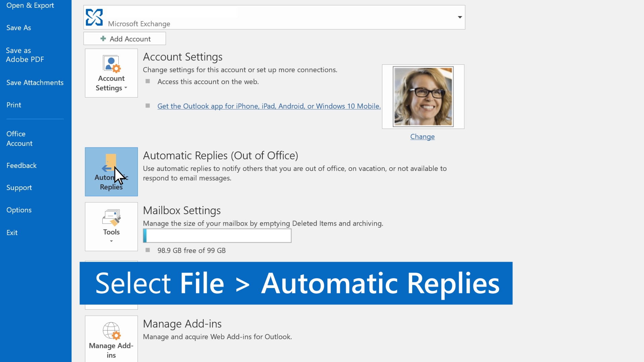The width and height of the screenshot is (644, 362).
Task: Click Exit in the sidebar
Action: 12,233
